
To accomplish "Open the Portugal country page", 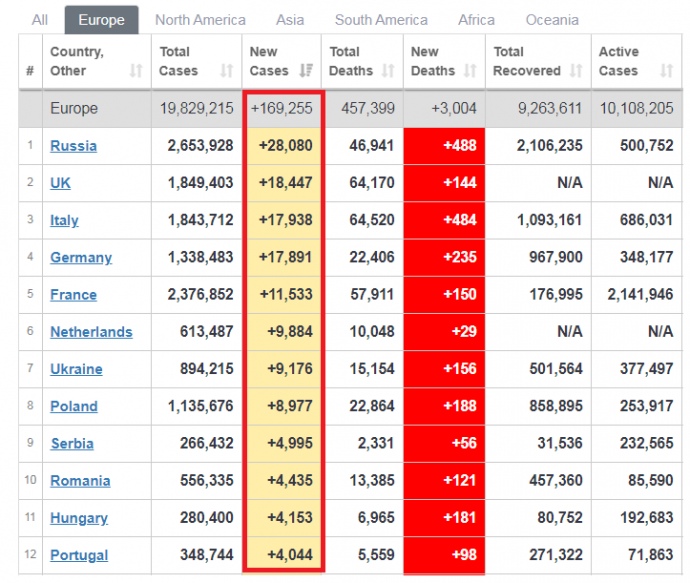I will pyautogui.click(x=79, y=556).
